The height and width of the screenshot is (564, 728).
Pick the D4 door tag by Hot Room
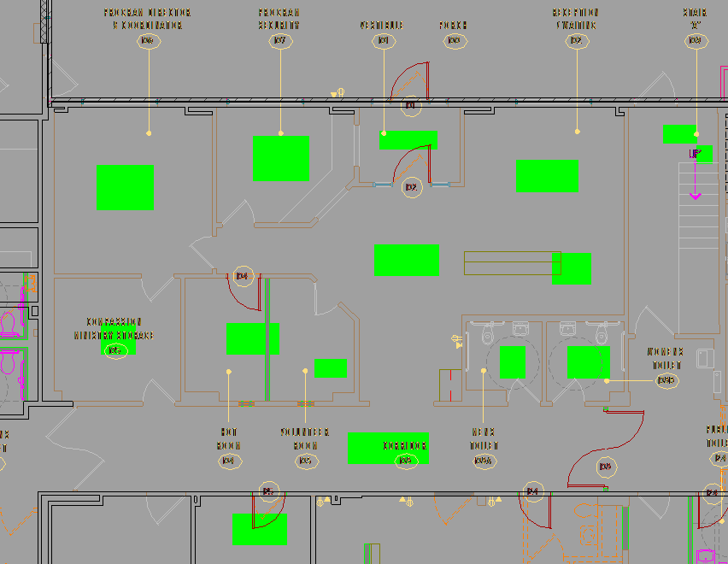243,276
